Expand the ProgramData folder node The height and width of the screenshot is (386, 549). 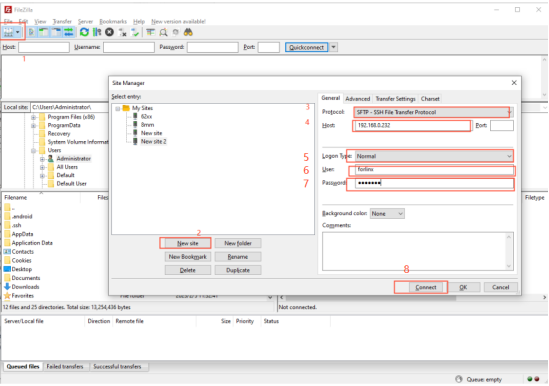point(34,125)
